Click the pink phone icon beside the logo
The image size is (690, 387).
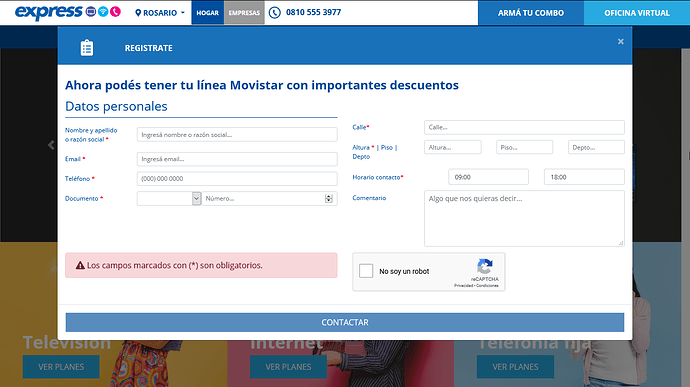click(x=115, y=11)
